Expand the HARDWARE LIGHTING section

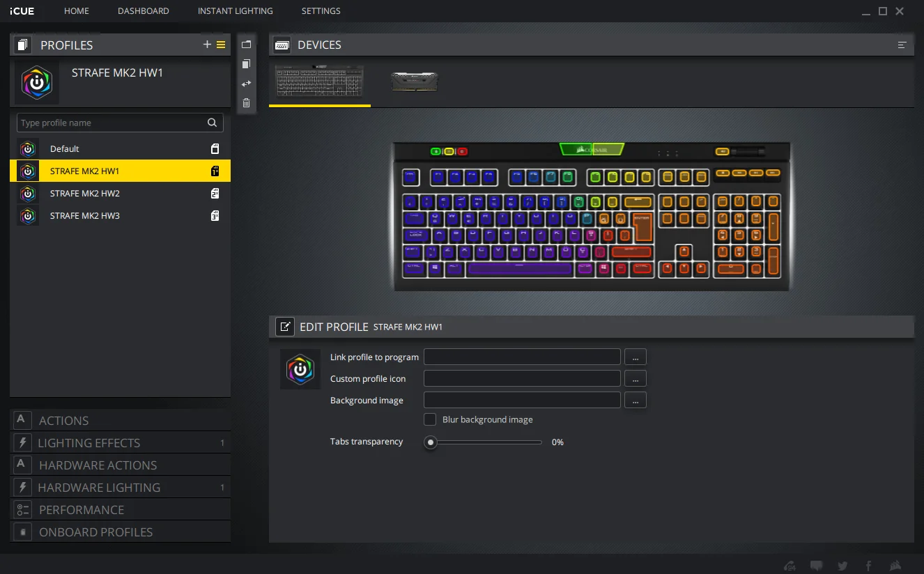tap(120, 488)
